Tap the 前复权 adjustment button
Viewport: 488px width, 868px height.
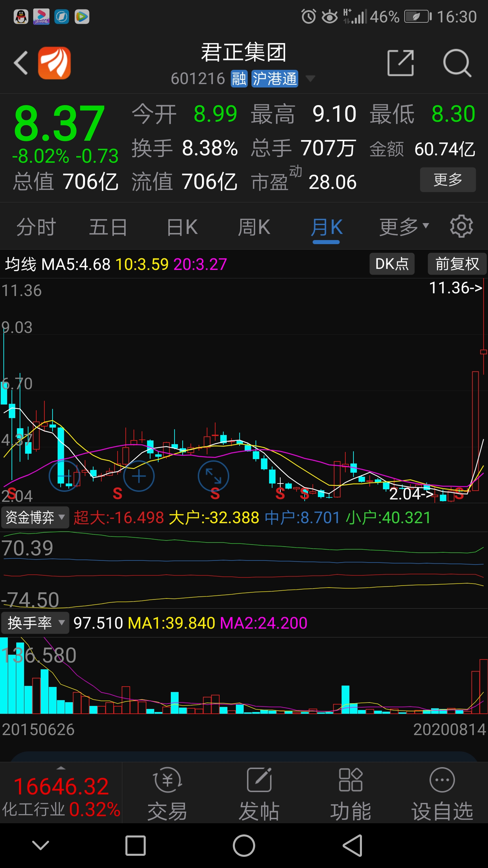click(457, 264)
